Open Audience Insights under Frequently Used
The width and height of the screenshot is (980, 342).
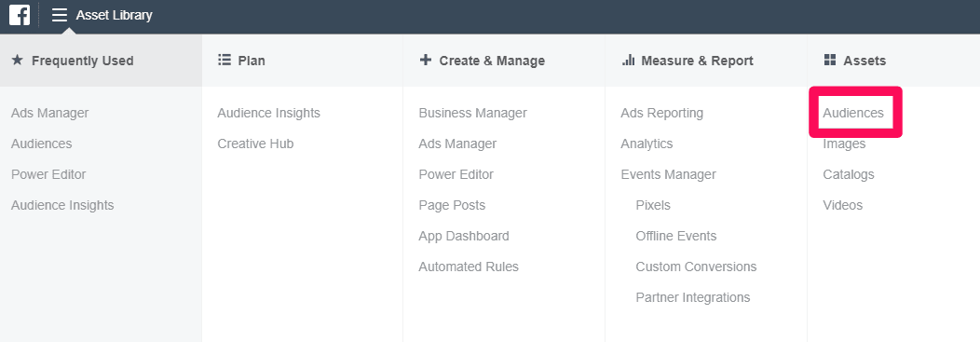tap(62, 205)
